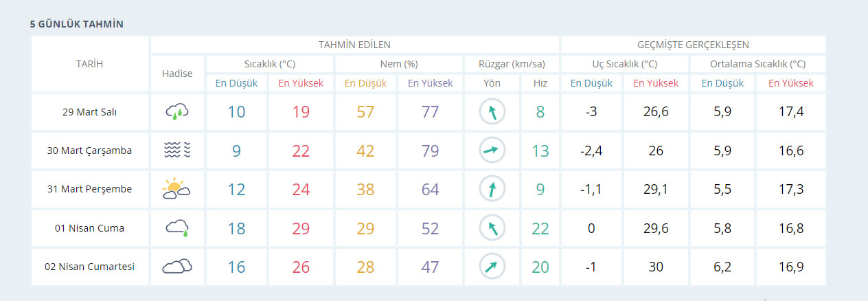Click wind direction arrow for 29 Mart Salı
Image resolution: width=868 pixels, height=301 pixels.
(x=492, y=112)
